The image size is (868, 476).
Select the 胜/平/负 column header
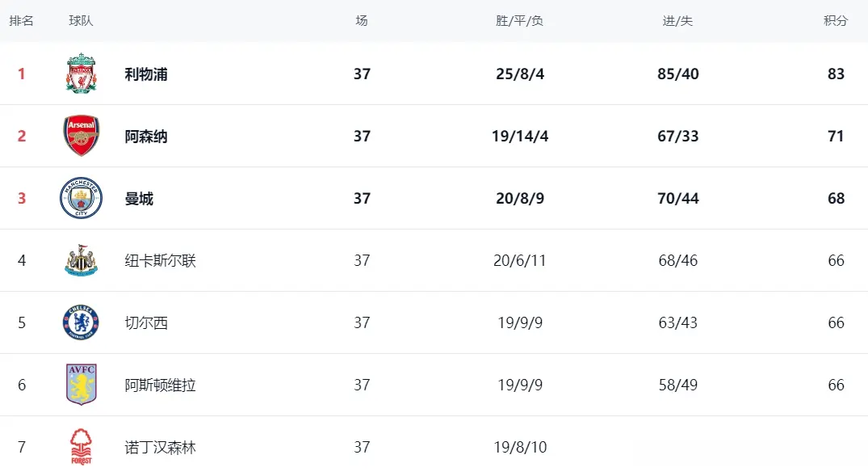pyautogui.click(x=519, y=21)
